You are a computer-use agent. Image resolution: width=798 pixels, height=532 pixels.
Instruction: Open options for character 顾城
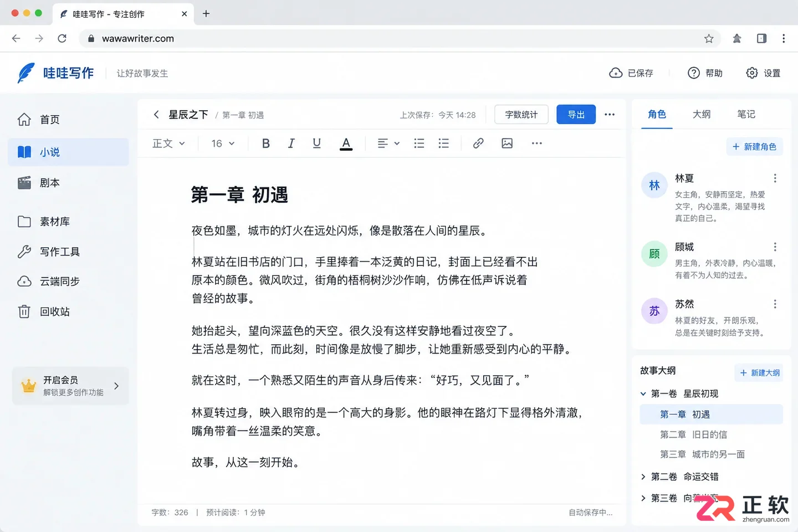coord(775,247)
